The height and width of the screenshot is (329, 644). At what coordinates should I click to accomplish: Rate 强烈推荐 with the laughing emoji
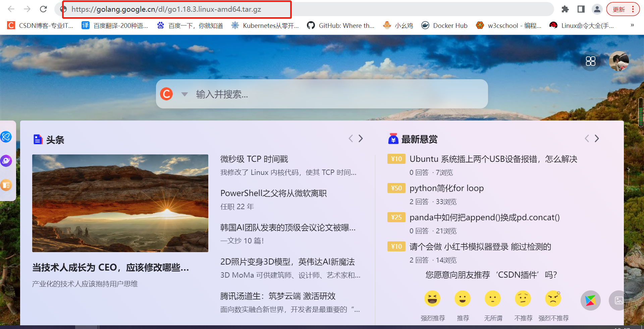click(432, 298)
